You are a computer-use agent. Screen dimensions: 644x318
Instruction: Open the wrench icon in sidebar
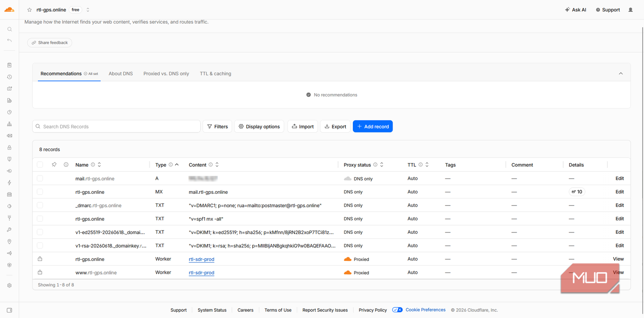9,230
